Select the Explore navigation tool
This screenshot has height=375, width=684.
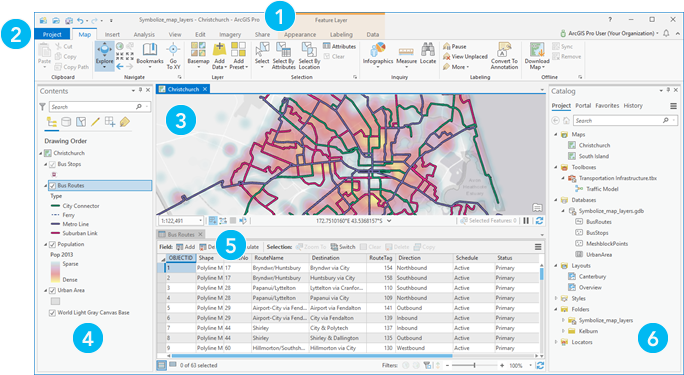click(x=104, y=56)
